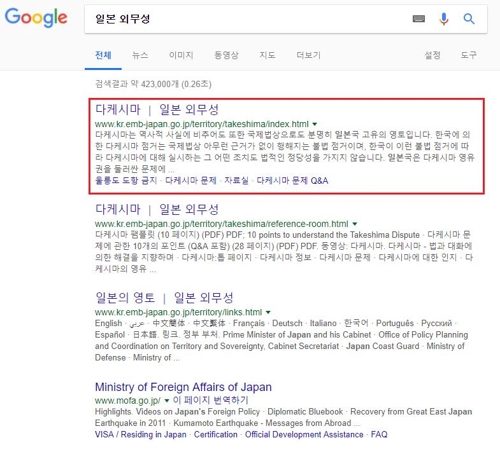Viewport: 500px width, 452px height.
Task: Open the VISA / Residing in Japan sitelink
Action: (141, 435)
